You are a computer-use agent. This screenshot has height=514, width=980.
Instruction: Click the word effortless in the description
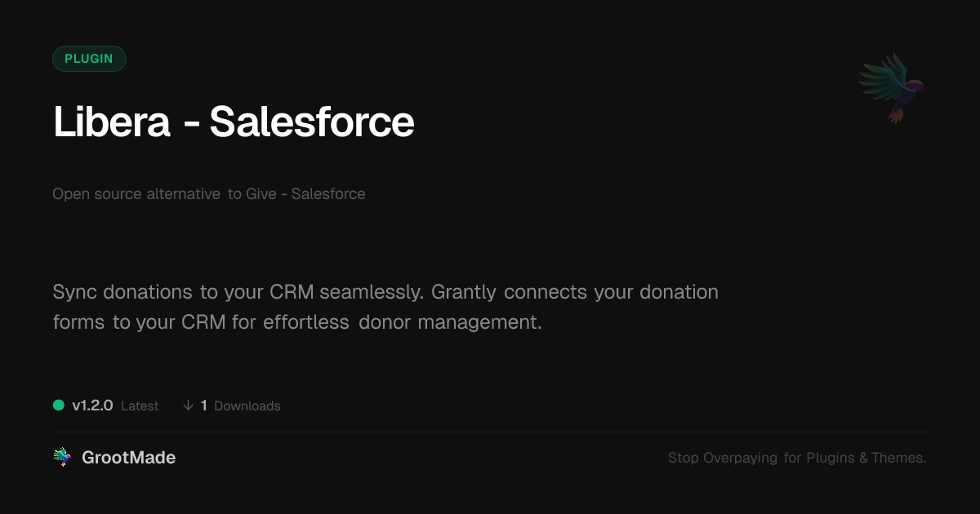[x=306, y=321]
